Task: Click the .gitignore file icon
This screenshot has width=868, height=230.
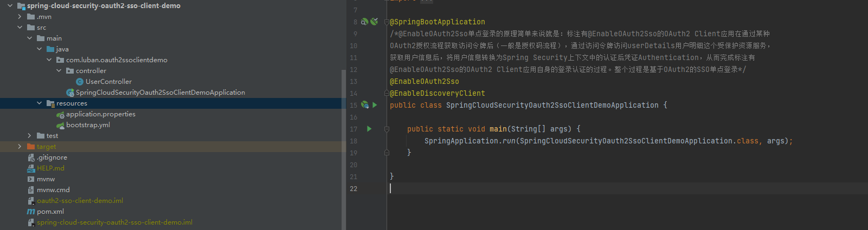Action: pyautogui.click(x=31, y=157)
